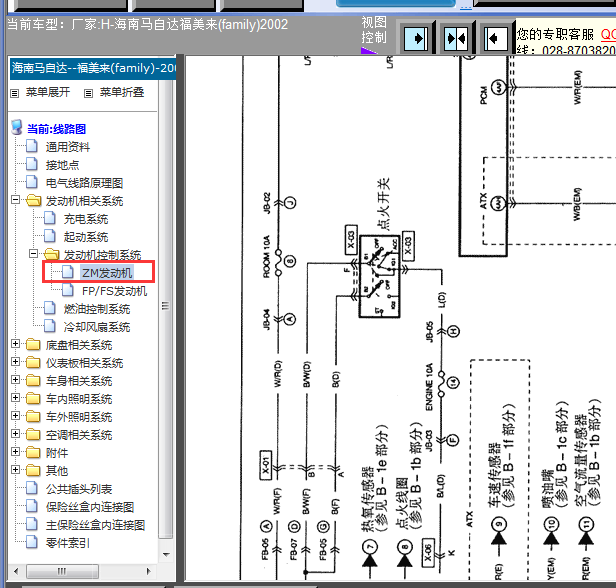
Task: Click the computer icon beside 当前:线路图
Action: (17, 127)
